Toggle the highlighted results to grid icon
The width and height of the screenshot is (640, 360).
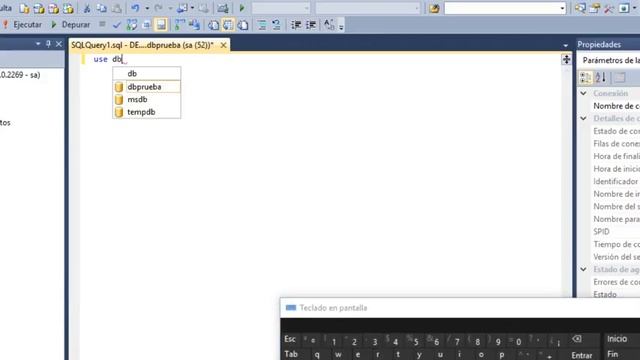228,25
